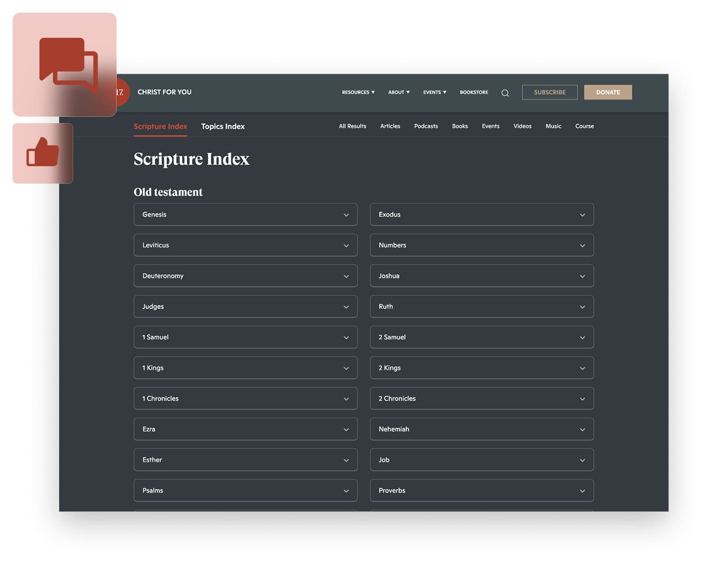Expand the Genesis dropdown
Viewport: 728px width, 585px height.
point(245,214)
